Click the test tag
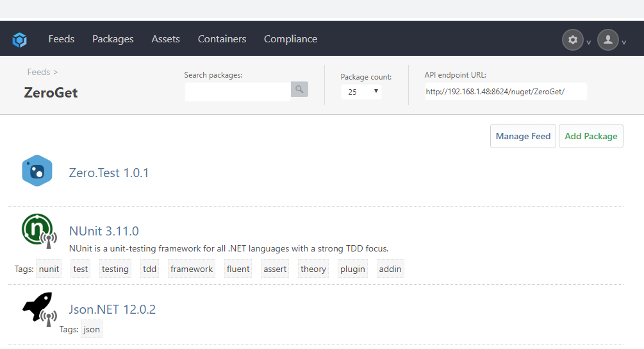The width and height of the screenshot is (644, 349). [81, 269]
